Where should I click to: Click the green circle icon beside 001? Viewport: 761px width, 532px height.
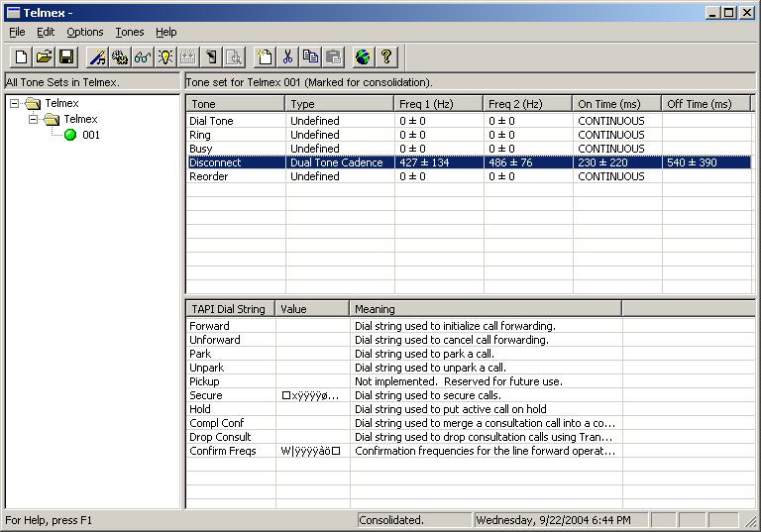[70, 135]
